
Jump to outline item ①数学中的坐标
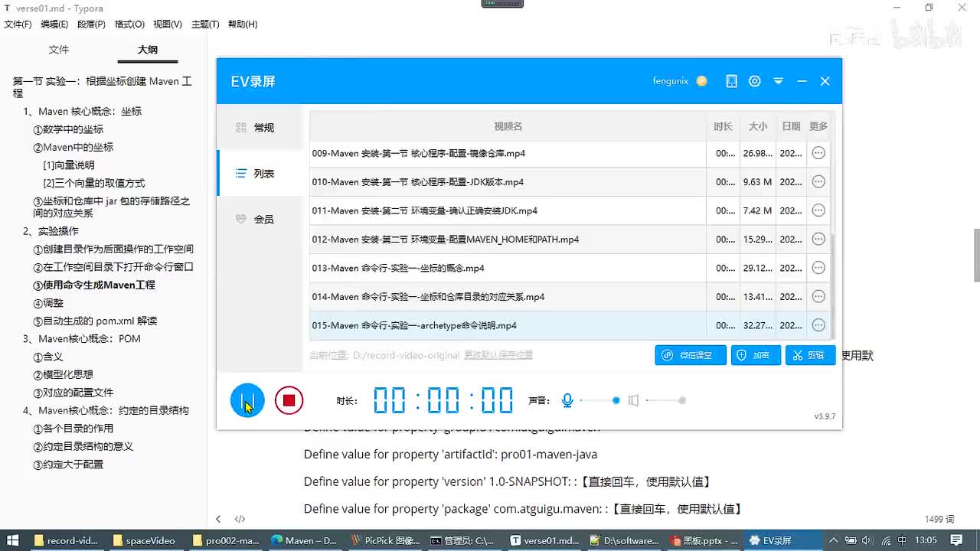[x=68, y=129]
